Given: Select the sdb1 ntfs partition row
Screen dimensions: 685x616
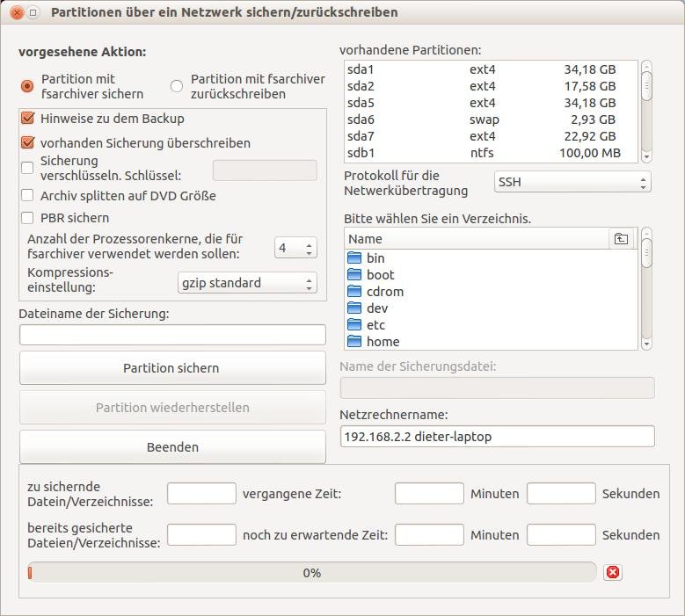Looking at the screenshot, I should coord(491,153).
